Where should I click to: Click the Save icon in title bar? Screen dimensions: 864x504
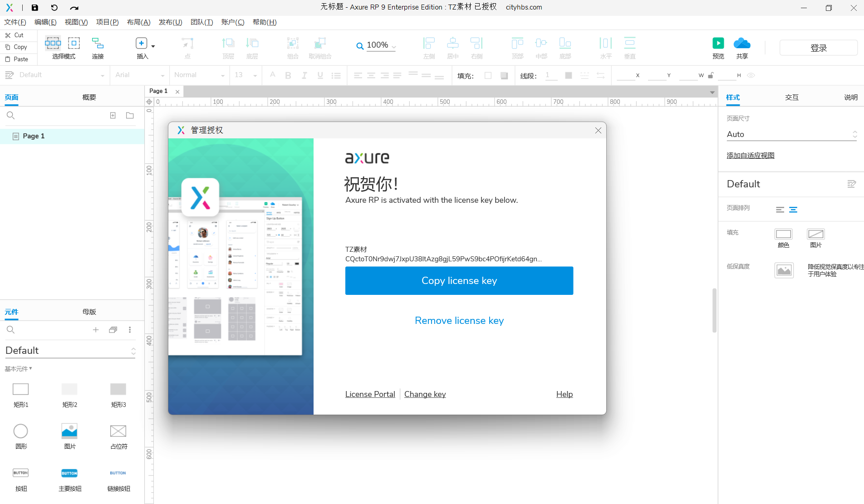[35, 8]
